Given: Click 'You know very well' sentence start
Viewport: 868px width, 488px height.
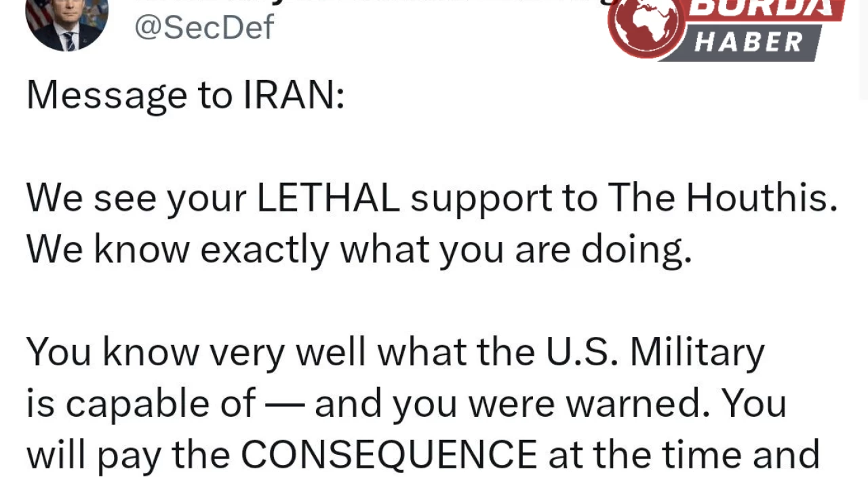Looking at the screenshot, I should pyautogui.click(x=197, y=352).
